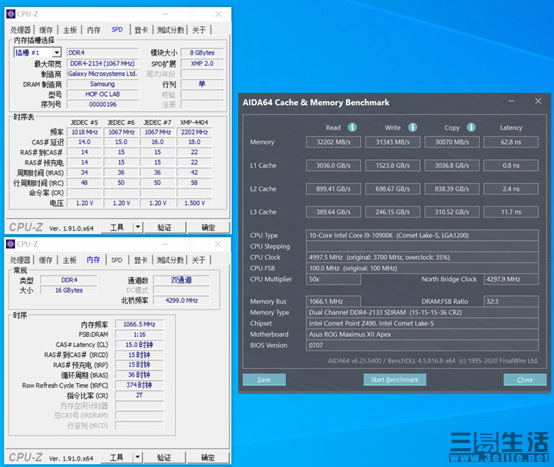This screenshot has width=554, height=467.
Task: Click 工具 button in bottom CPU-Z window
Action: click(x=117, y=457)
